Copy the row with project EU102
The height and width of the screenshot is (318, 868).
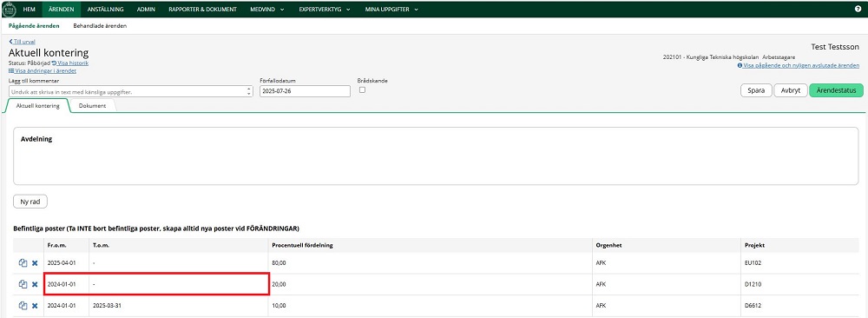click(x=23, y=262)
